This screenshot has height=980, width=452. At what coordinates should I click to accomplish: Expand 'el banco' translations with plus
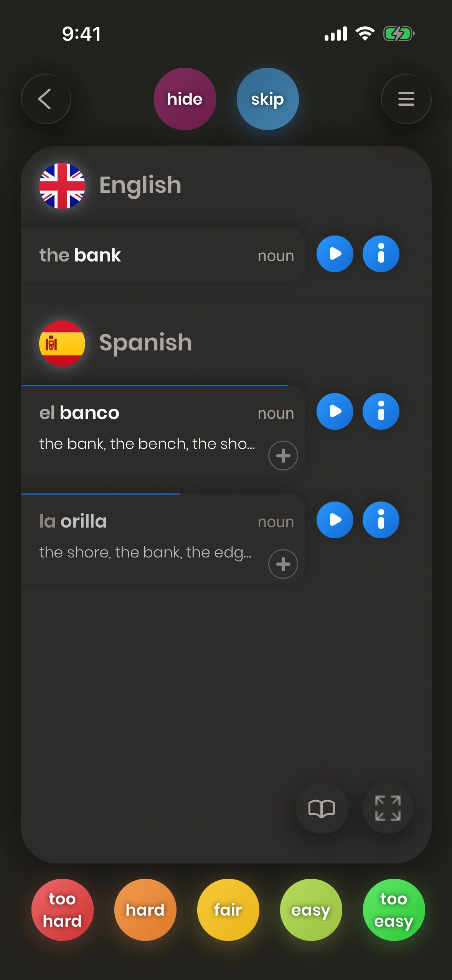pyautogui.click(x=283, y=455)
